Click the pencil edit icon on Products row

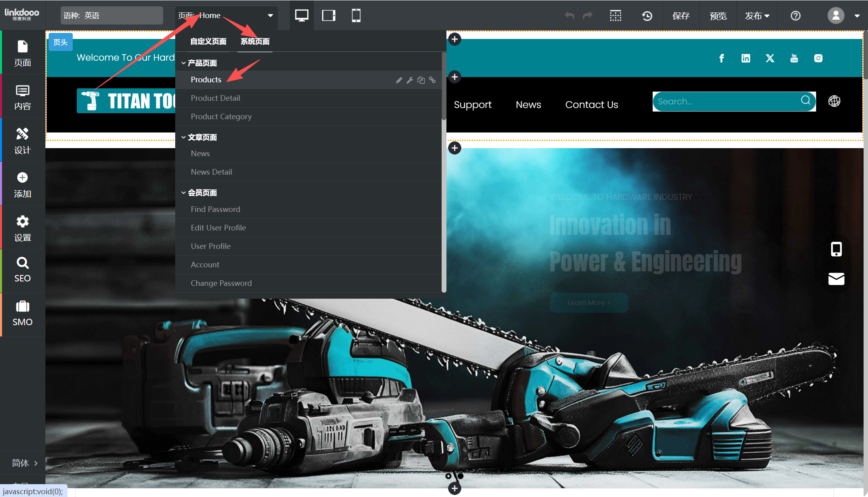pos(399,80)
